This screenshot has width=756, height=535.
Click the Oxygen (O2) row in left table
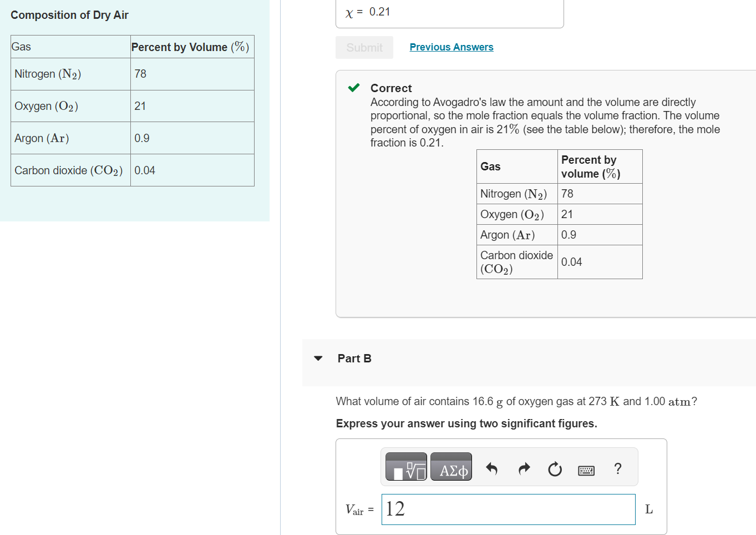46,105
